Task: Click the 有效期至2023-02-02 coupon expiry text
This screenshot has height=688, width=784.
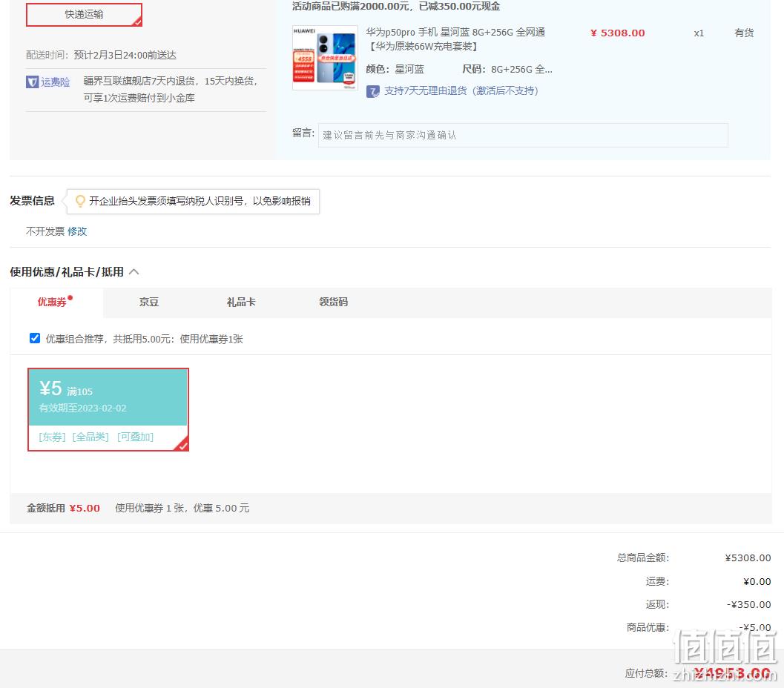Action: coord(82,408)
